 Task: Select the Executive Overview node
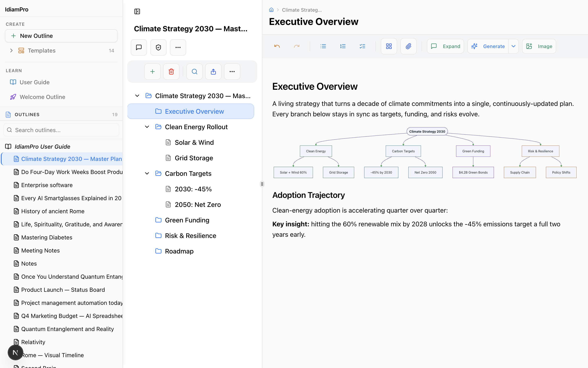point(191,111)
